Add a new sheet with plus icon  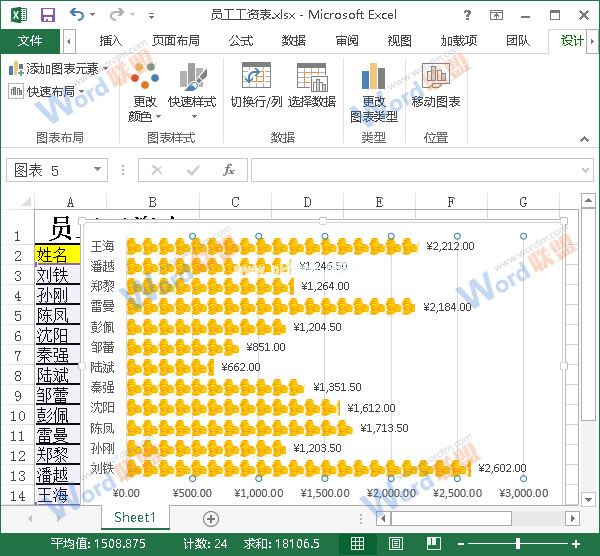(210, 518)
